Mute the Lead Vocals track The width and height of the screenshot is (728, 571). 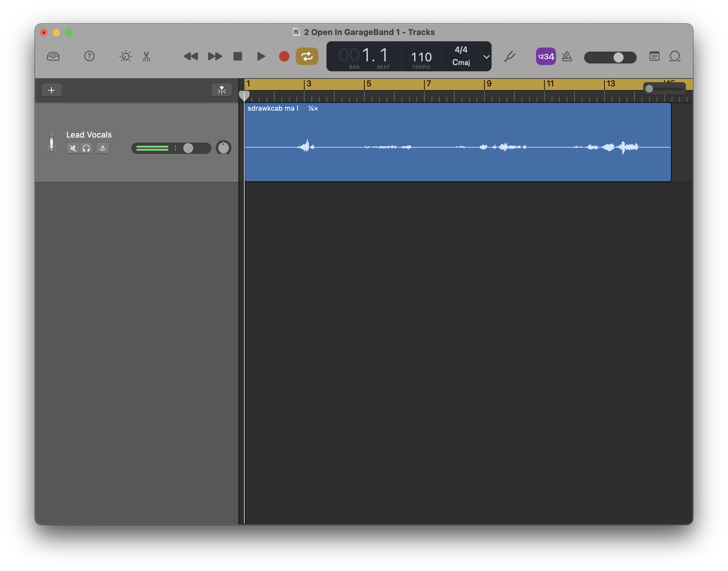tap(73, 148)
